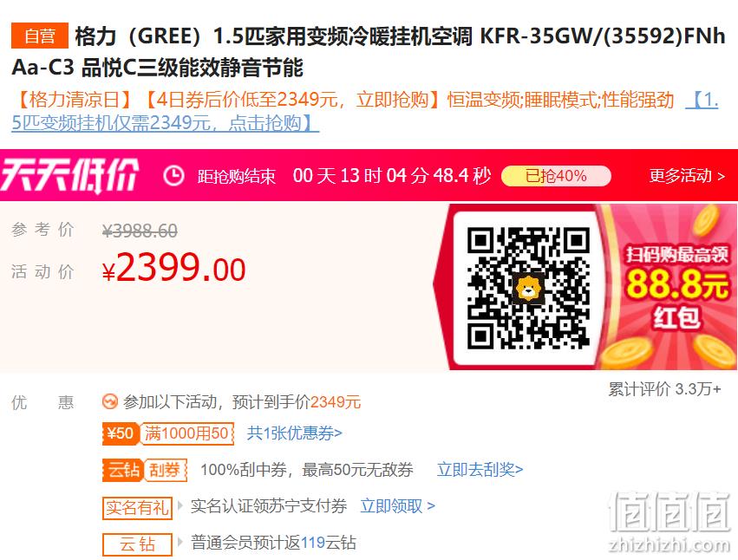Open 更多活动 link in red banner
The width and height of the screenshot is (738, 560).
[x=687, y=175]
